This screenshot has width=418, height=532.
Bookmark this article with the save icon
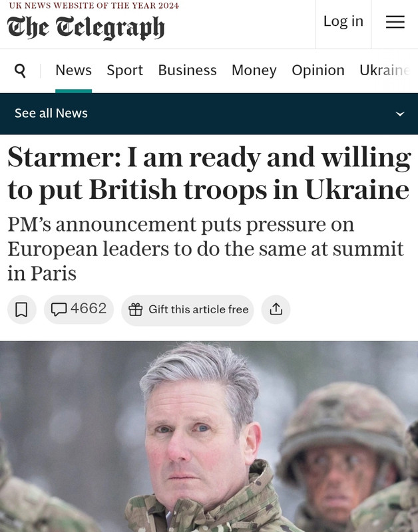click(22, 309)
